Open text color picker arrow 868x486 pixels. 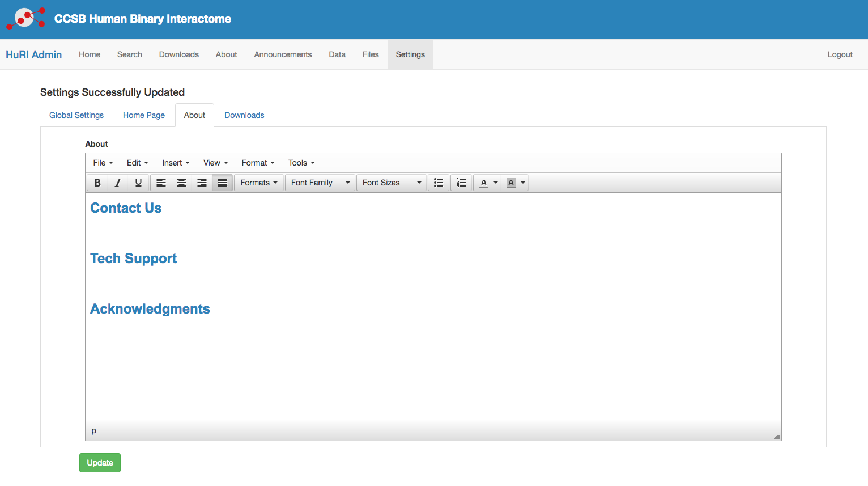pos(496,183)
